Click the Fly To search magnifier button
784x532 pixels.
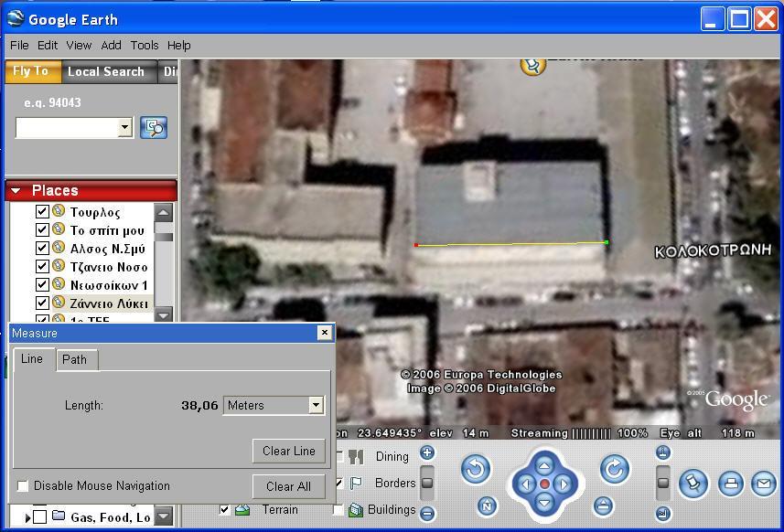154,127
